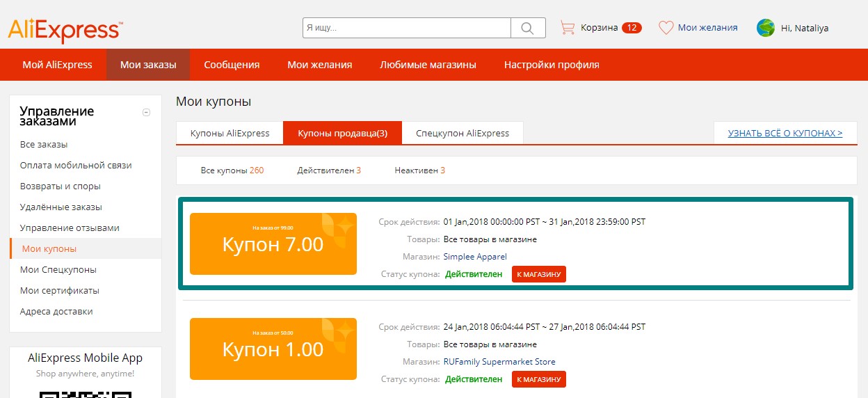Screen dimensions: 868x398
Task: Click К МАГАЗИНУ button for Simplee Apparel
Action: point(539,274)
